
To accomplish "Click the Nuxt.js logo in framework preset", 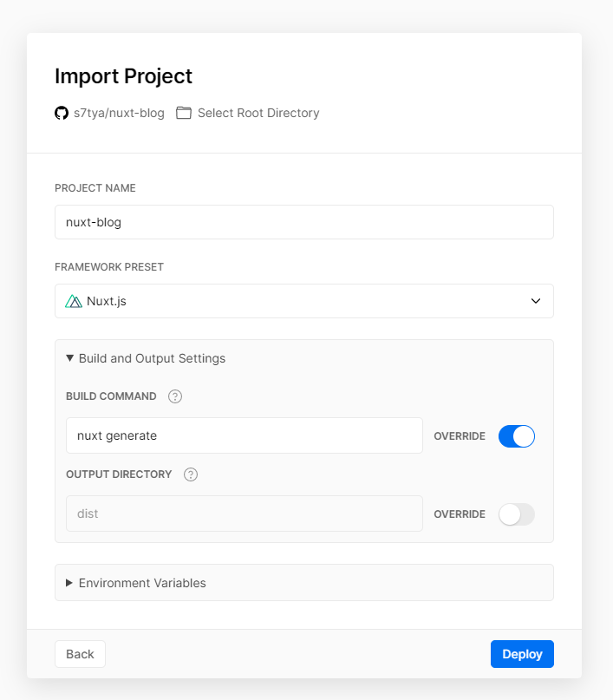I will coord(74,302).
